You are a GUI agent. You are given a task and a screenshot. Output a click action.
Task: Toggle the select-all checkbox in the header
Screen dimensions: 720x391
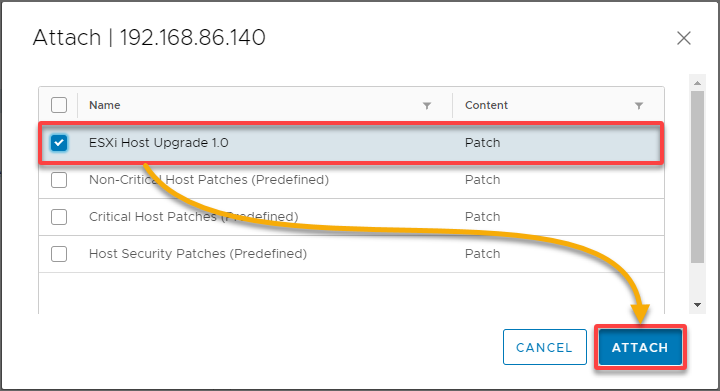[x=59, y=105]
